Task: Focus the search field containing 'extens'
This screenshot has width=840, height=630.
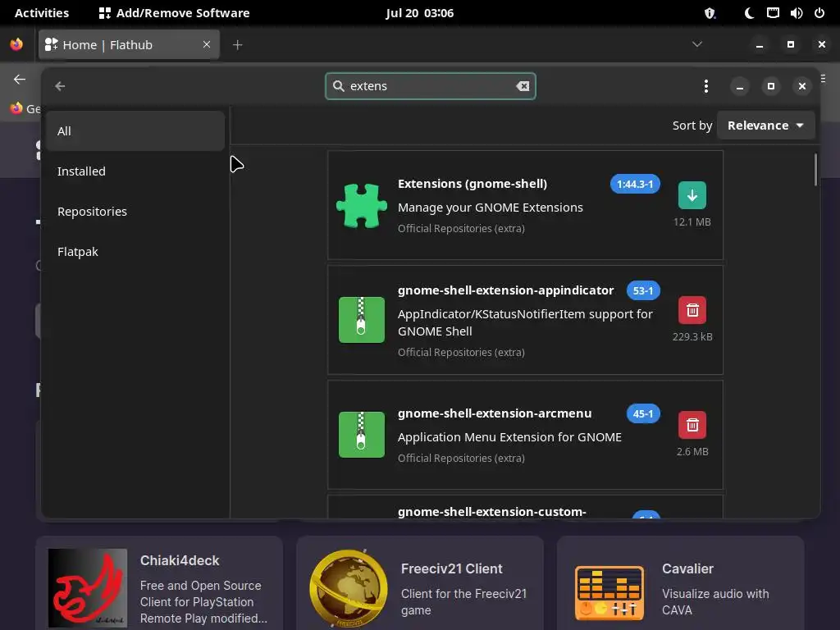Action: click(430, 86)
